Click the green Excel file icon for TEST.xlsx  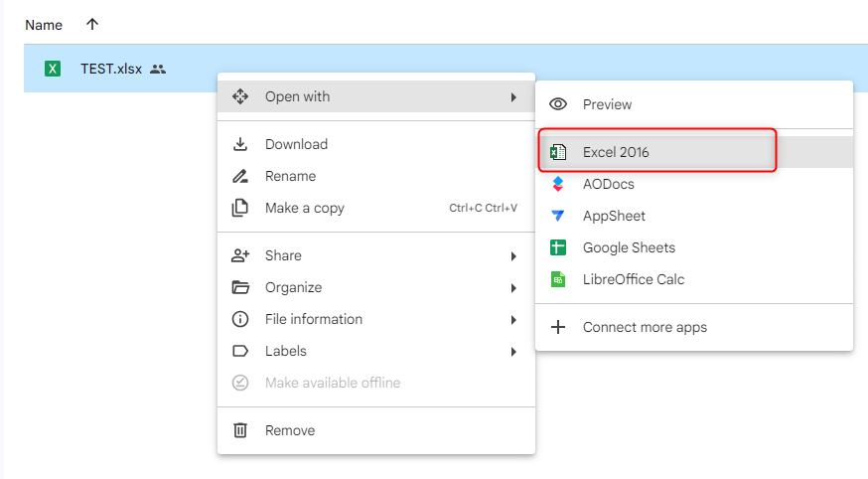(x=53, y=69)
